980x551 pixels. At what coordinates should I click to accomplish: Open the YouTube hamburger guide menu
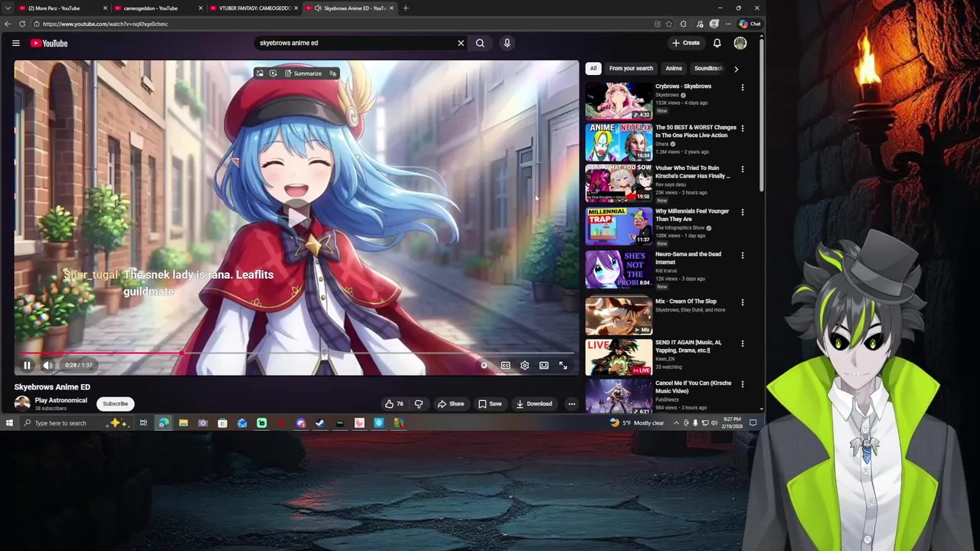click(15, 43)
